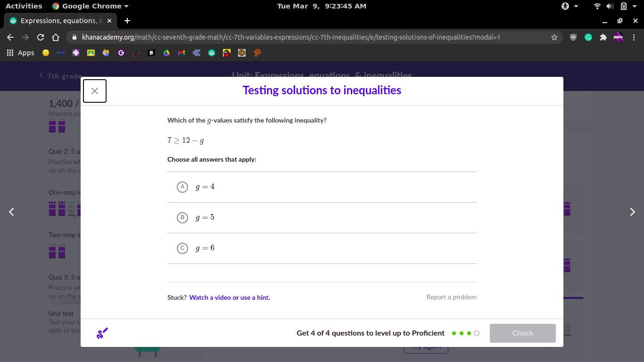The height and width of the screenshot is (362, 644).
Task: Open the Google Chrome app menu
Action: coord(90,6)
